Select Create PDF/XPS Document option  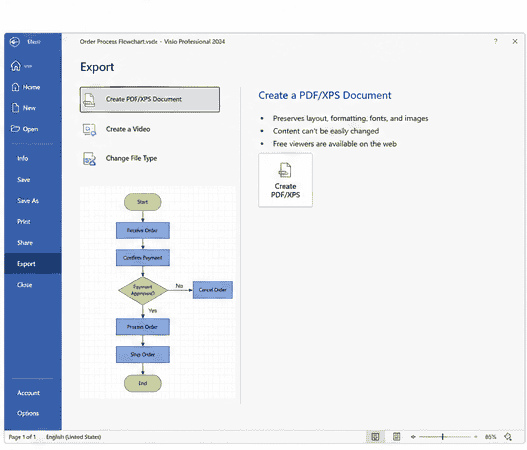(150, 99)
